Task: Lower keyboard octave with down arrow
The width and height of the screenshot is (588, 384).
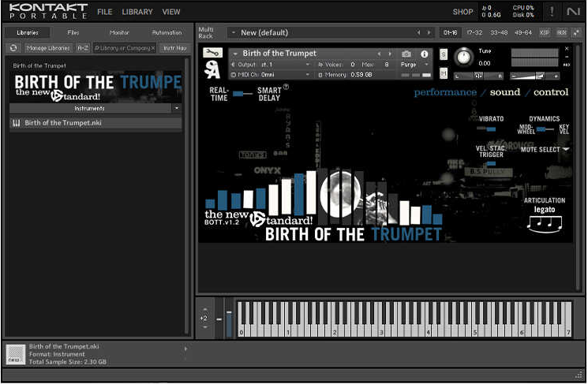Action: tap(204, 327)
